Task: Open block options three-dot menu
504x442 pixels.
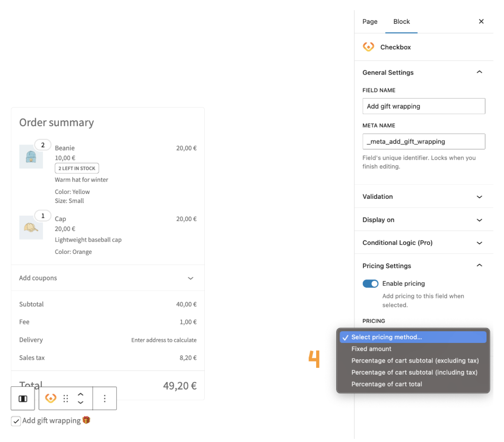Action: pos(105,399)
